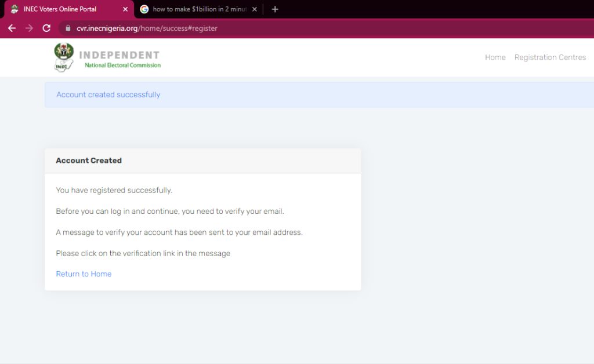
Task: Close the INEC Voters Online Portal tab
Action: pyautogui.click(x=125, y=9)
